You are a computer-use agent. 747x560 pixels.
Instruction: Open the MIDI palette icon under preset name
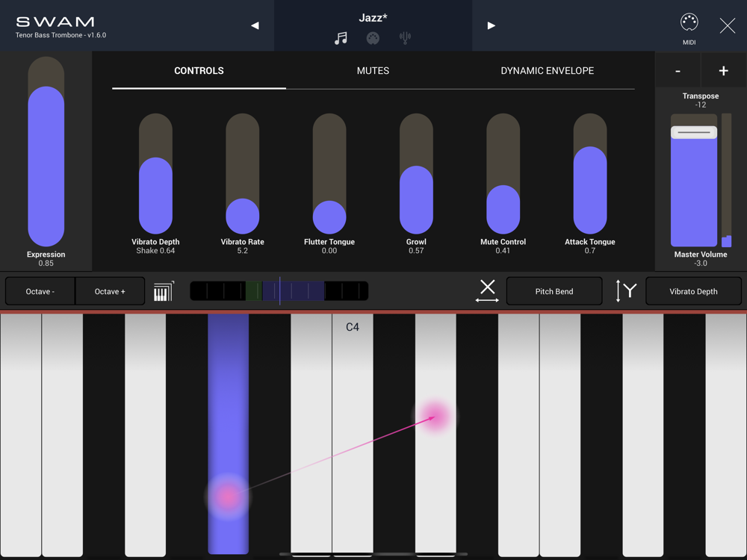point(373,38)
